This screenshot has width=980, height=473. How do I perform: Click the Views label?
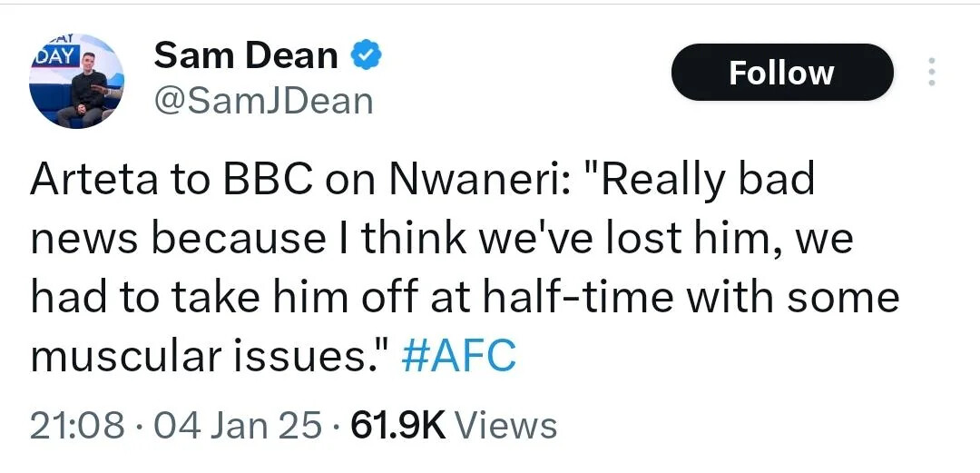505,427
